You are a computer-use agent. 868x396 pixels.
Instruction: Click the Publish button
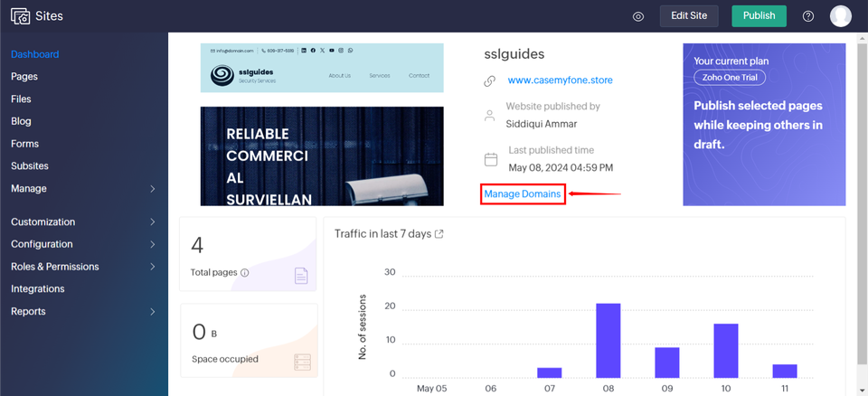(759, 15)
